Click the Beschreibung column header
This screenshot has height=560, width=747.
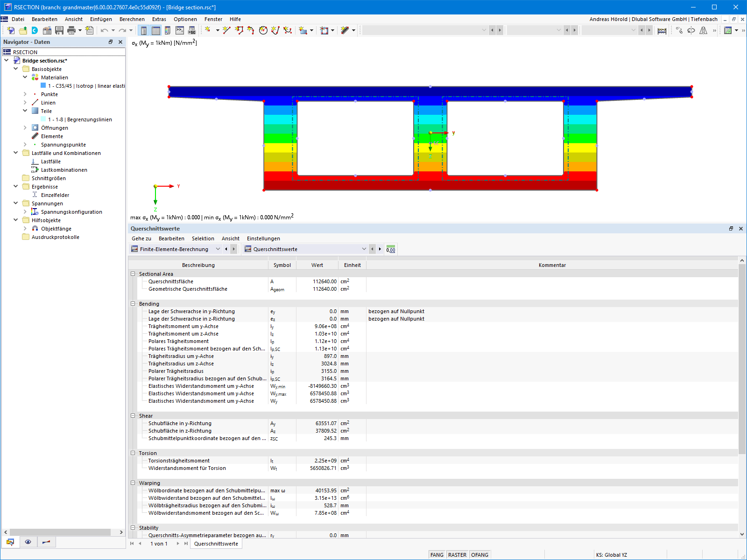click(x=198, y=265)
